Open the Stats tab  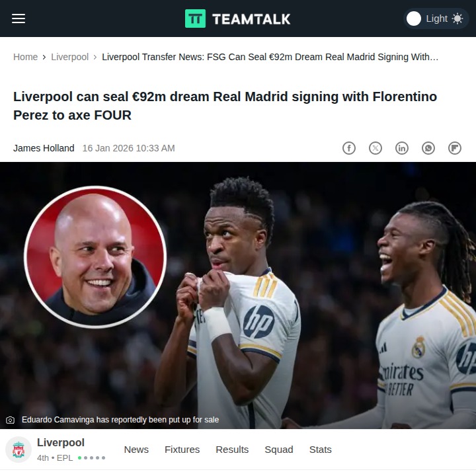pyautogui.click(x=321, y=450)
